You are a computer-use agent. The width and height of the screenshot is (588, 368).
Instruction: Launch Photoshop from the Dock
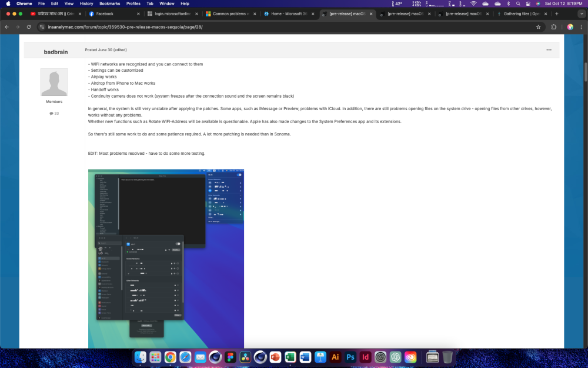[350, 357]
